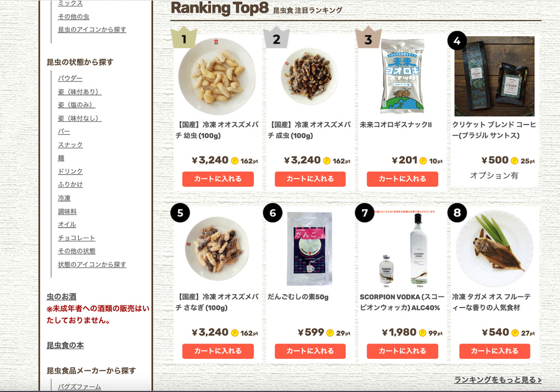Open the Scorpion Vodka bottle image
The width and height of the screenshot is (560, 392).
point(402,250)
